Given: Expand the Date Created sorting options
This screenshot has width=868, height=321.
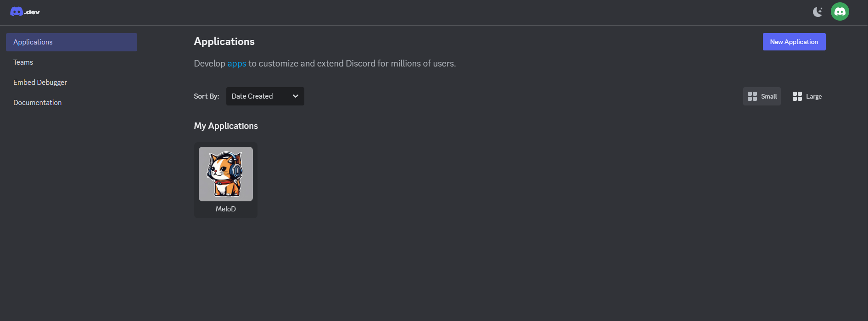Looking at the screenshot, I should 265,96.
